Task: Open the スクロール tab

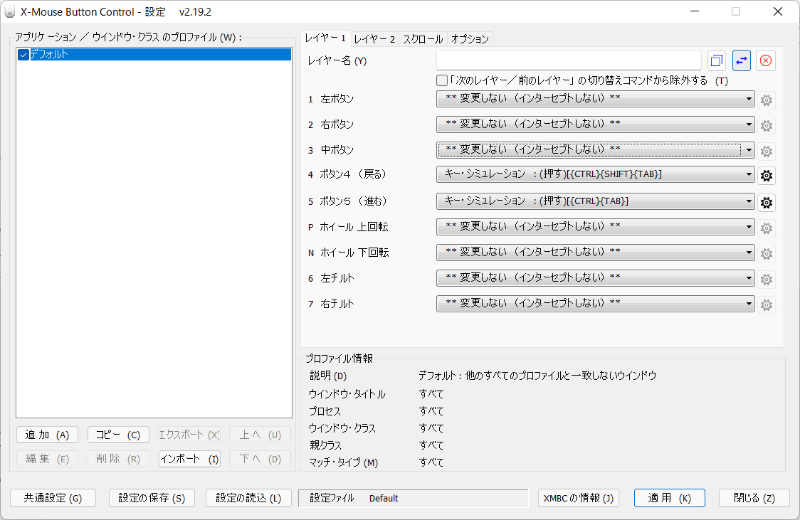Action: [x=423, y=39]
